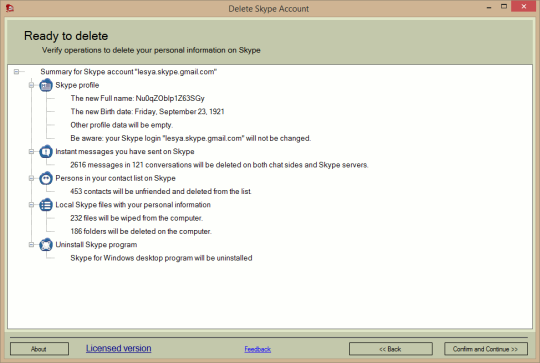Collapse the Skype profile tree node
Viewport: 540px width, 363px height.
point(31,85)
